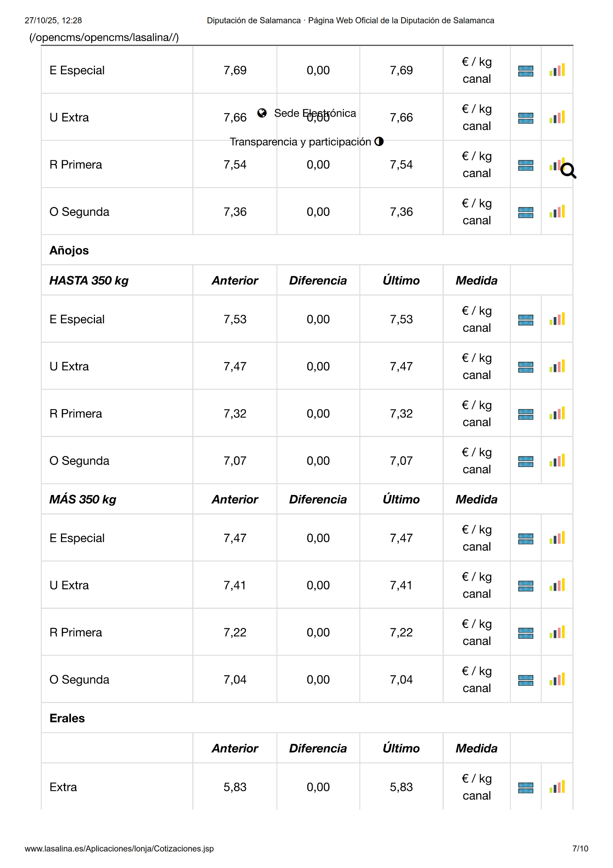Open the table icon for Erales Extra 5,83
The height and width of the screenshot is (868, 613).
click(525, 787)
